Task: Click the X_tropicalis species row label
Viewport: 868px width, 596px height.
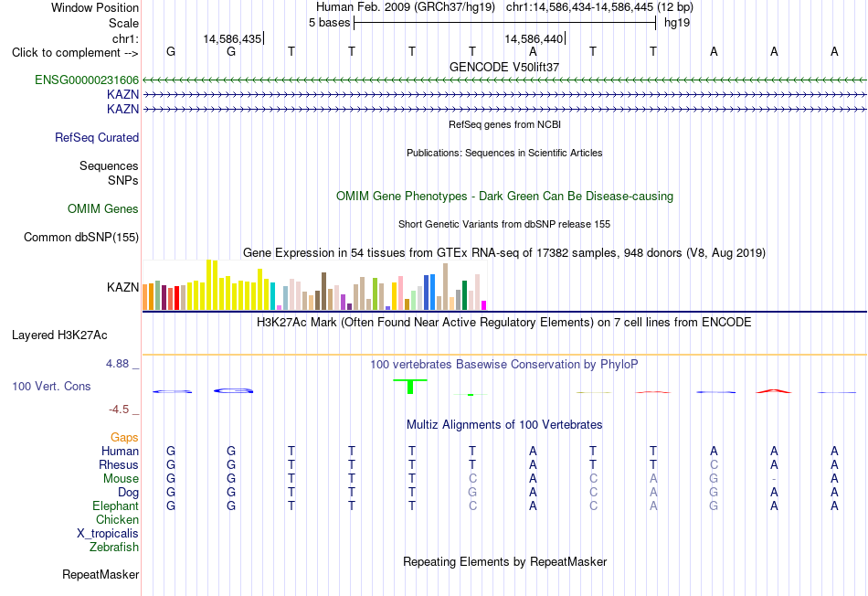Action: coord(108,534)
